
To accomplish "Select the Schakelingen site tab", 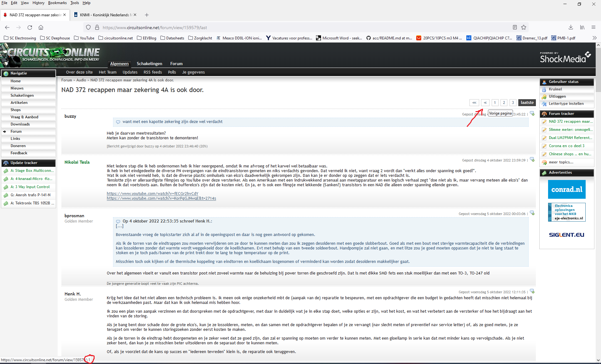I will click(149, 64).
